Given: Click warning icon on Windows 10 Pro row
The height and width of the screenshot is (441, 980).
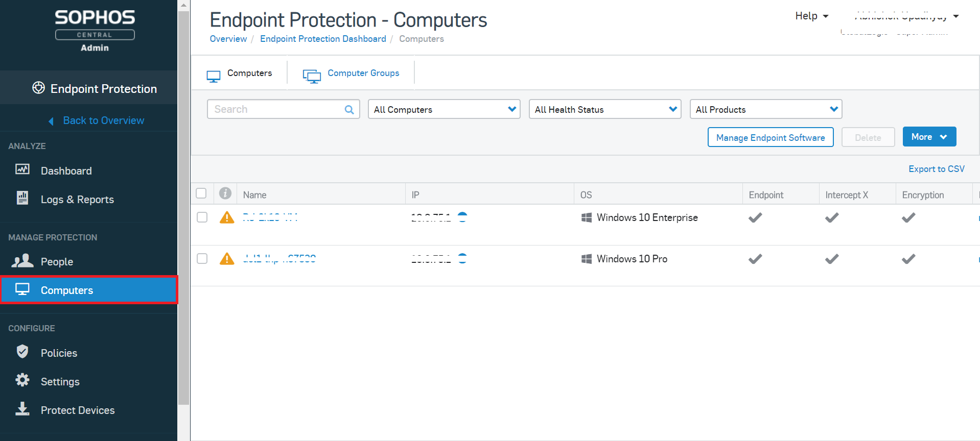Looking at the screenshot, I should [x=227, y=259].
